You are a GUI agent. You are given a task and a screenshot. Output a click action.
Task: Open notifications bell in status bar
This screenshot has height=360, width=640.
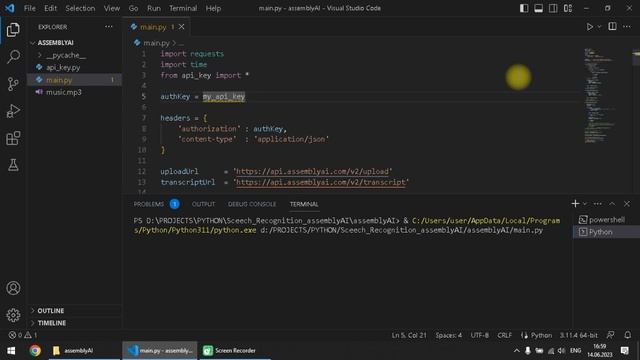pyautogui.click(x=628, y=335)
